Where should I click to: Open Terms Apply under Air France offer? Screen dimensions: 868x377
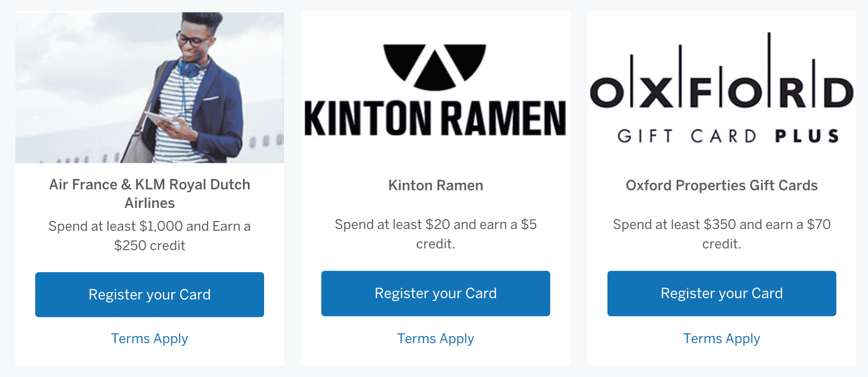[x=150, y=338]
